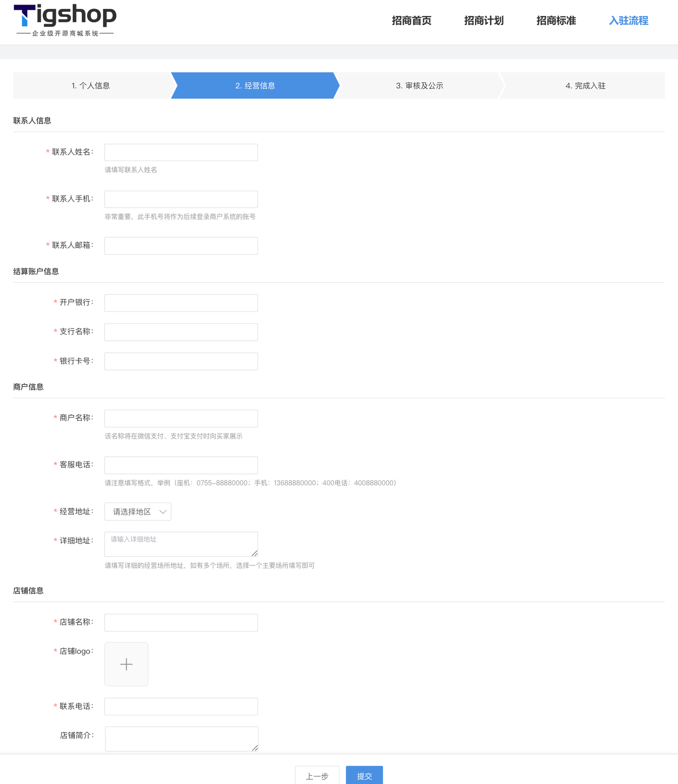This screenshot has width=678, height=784.
Task: Switch to step 1. 个人信息
Action: [x=91, y=86]
